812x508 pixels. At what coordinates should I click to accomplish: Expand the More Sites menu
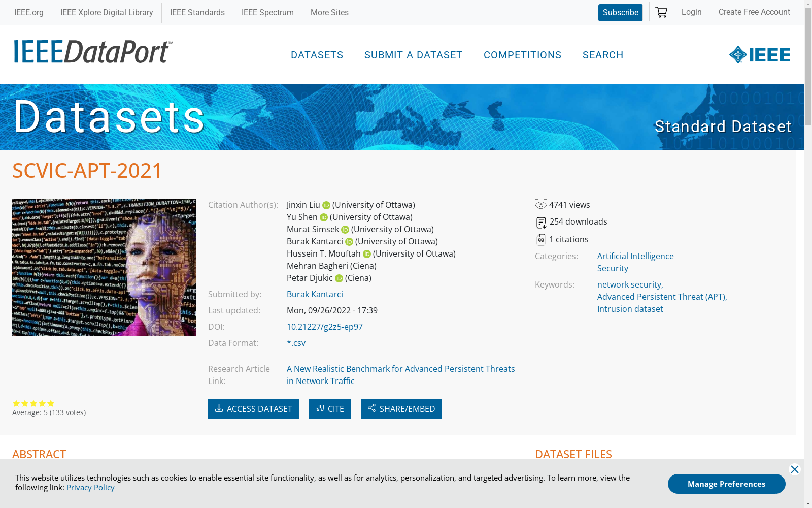[x=329, y=12]
